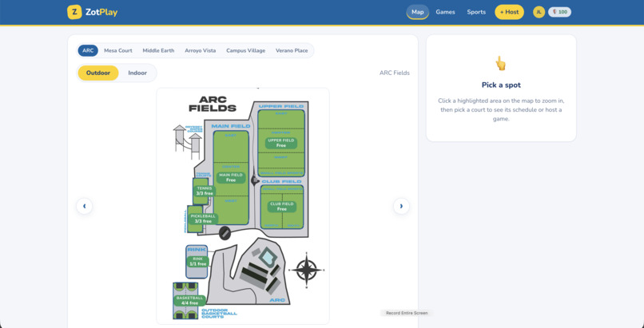Image resolution: width=644 pixels, height=328 pixels.
Task: Go to next map with right arrow
Action: coord(401,206)
